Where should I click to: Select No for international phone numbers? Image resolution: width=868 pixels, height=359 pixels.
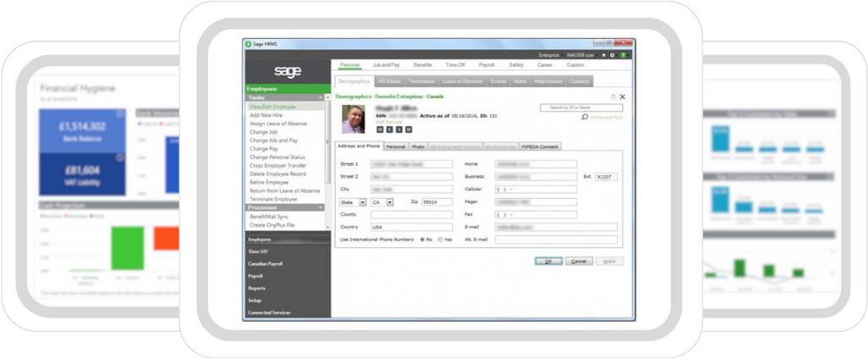tap(422, 240)
